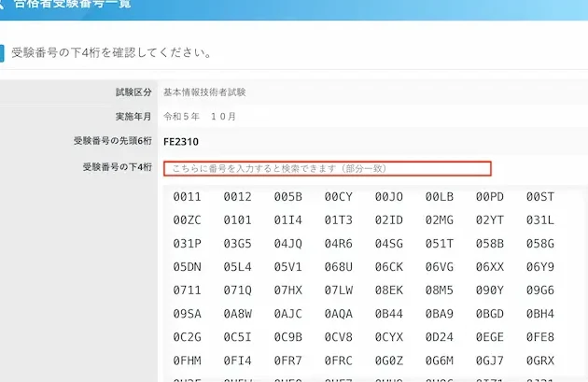Select exam number 05DN

187,267
